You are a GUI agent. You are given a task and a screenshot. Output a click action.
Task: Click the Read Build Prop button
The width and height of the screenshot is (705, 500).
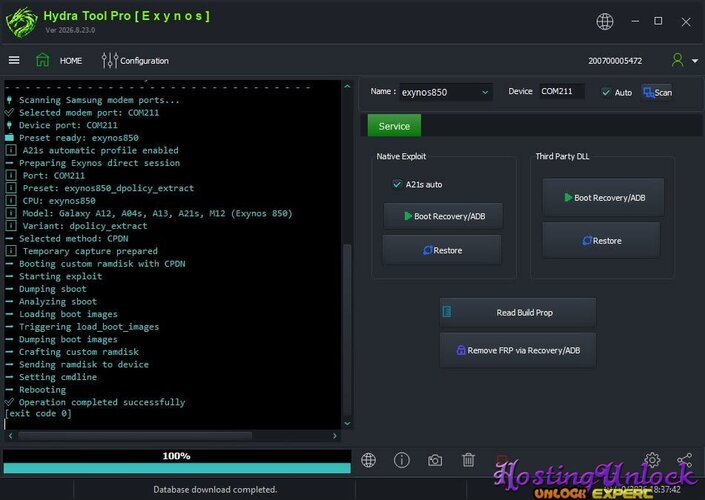pos(518,312)
